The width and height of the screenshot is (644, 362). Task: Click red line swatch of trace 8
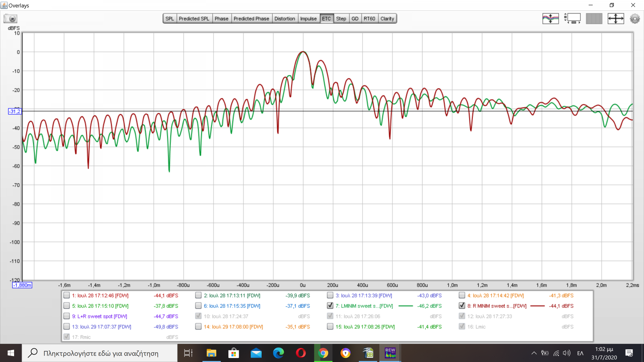point(537,306)
